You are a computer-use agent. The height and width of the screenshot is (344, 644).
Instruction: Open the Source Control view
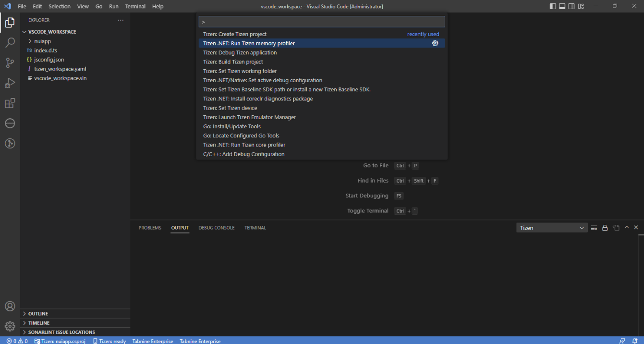click(x=10, y=62)
